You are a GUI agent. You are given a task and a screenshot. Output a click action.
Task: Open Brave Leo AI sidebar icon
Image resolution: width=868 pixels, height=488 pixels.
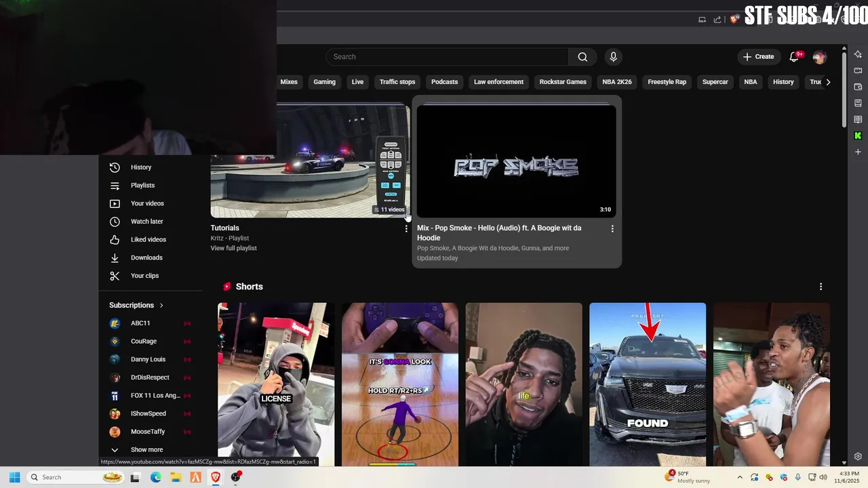point(858,54)
